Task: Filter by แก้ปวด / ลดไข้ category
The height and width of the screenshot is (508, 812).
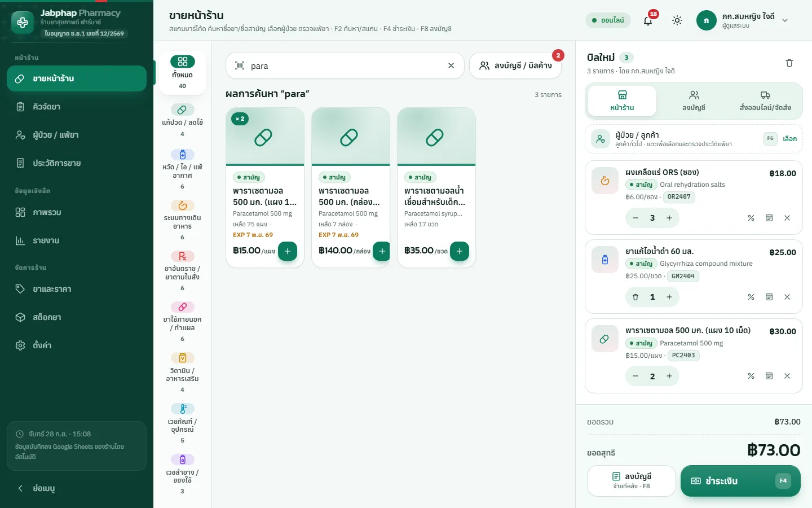Action: click(x=182, y=120)
